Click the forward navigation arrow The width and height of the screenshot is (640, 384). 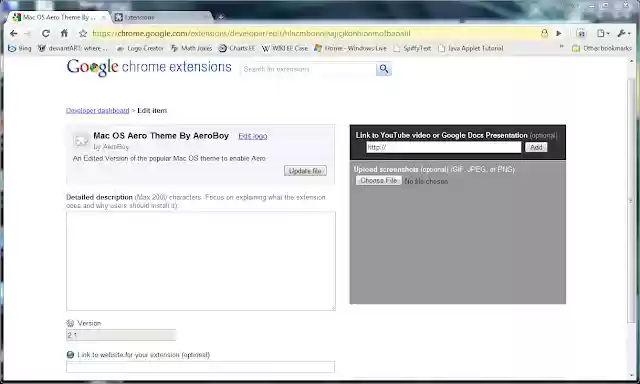click(27, 33)
